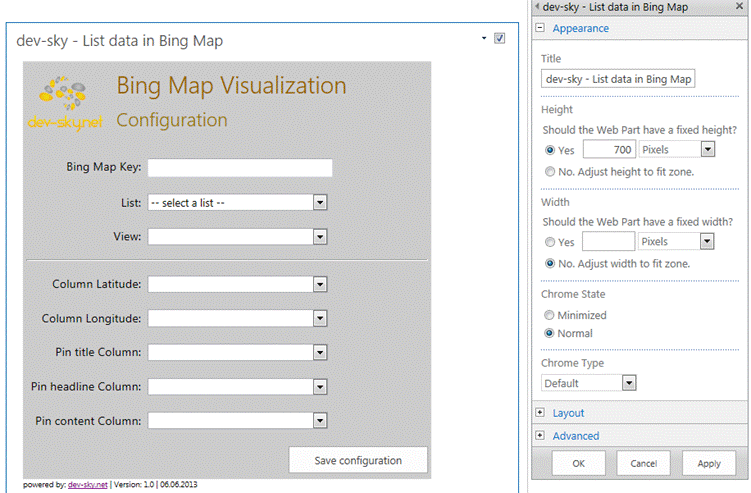Toggle the web part selection checkbox
The height and width of the screenshot is (493, 751).
tap(499, 38)
